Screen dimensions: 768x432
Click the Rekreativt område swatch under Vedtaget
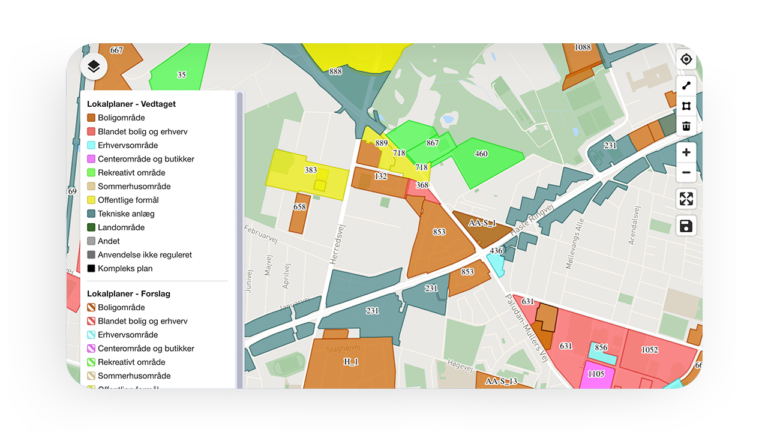91,173
